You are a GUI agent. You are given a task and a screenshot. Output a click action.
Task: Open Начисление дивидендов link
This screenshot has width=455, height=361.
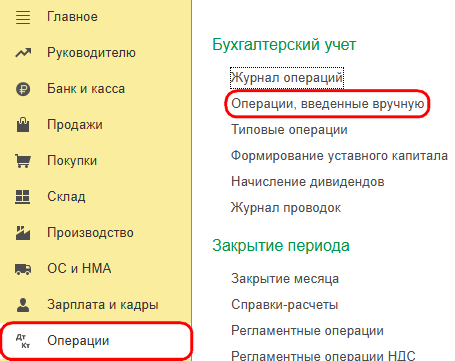[308, 182]
